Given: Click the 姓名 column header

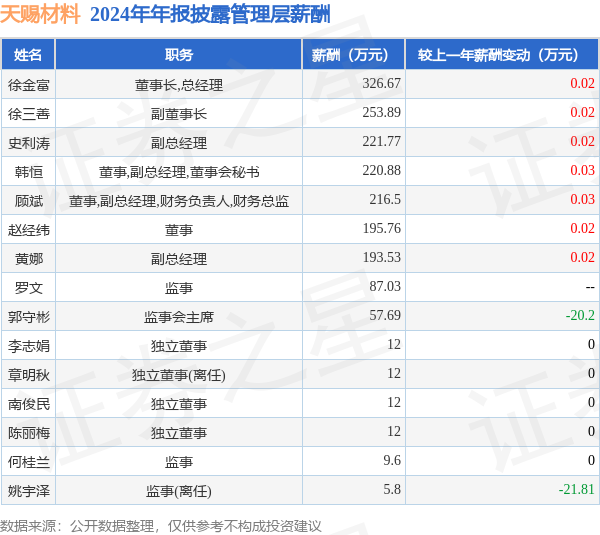Looking at the screenshot, I should pos(28,55).
